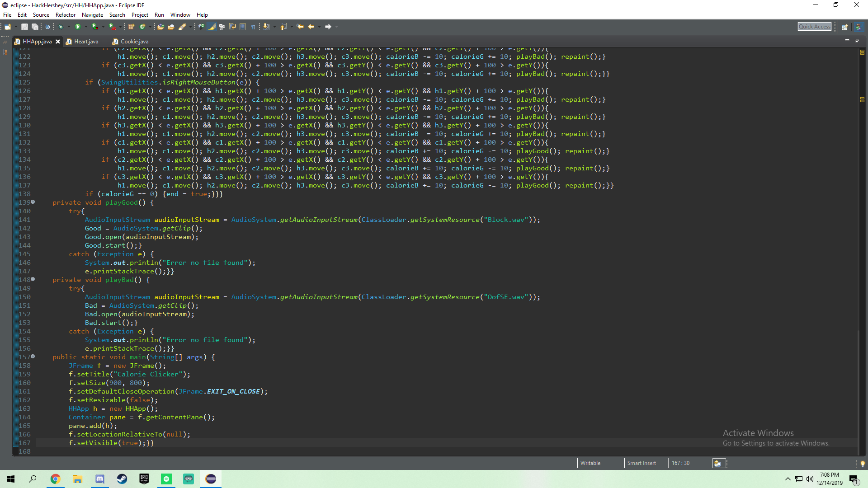868x488 pixels.
Task: Click Last Edit Location arrow
Action: [300, 27]
